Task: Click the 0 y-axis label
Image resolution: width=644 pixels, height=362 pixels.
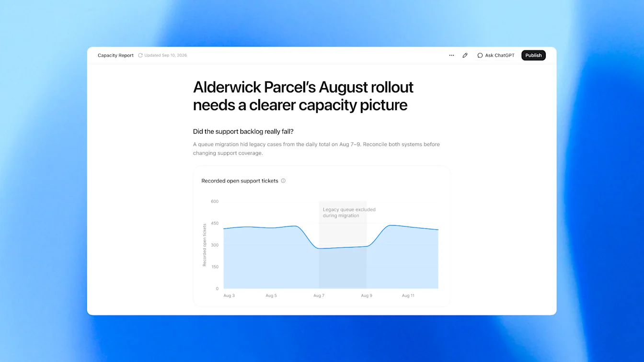Action: pyautogui.click(x=217, y=289)
